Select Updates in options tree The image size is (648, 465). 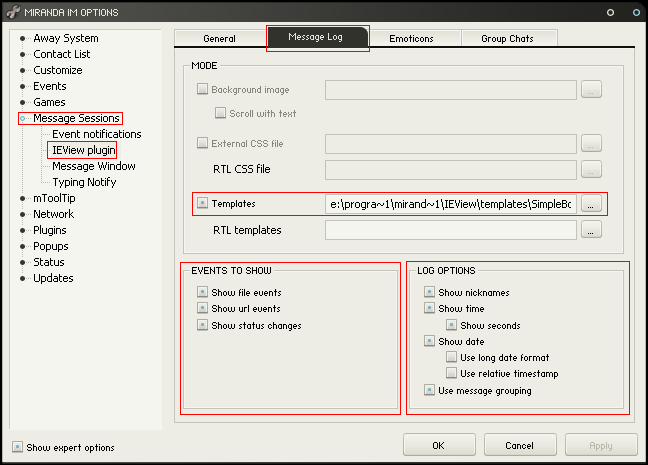[x=53, y=278]
